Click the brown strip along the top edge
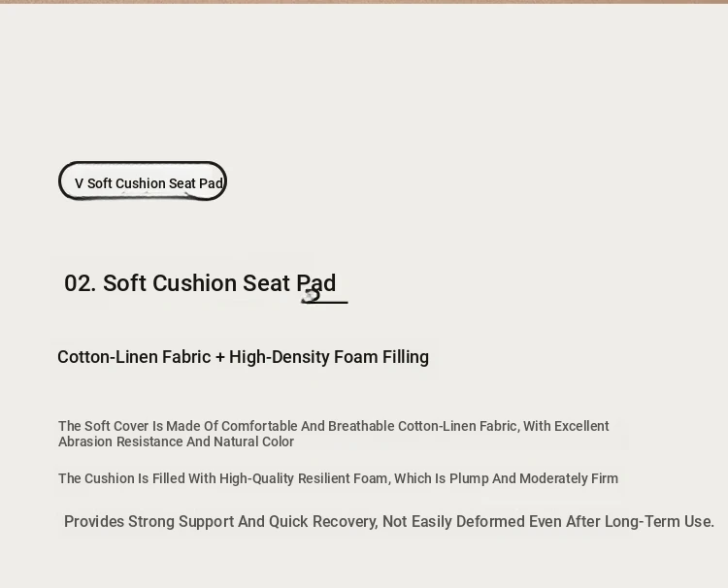The image size is (728, 588). (x=364, y=2)
